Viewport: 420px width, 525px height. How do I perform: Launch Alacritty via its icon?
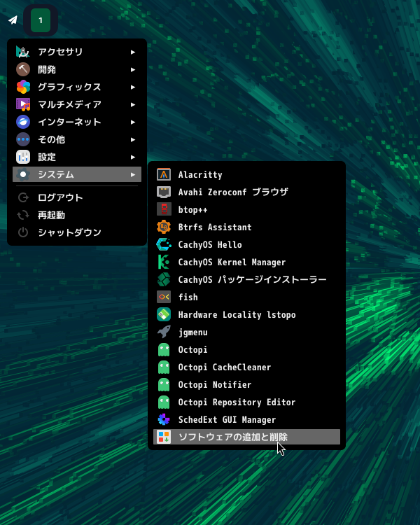coord(164,174)
